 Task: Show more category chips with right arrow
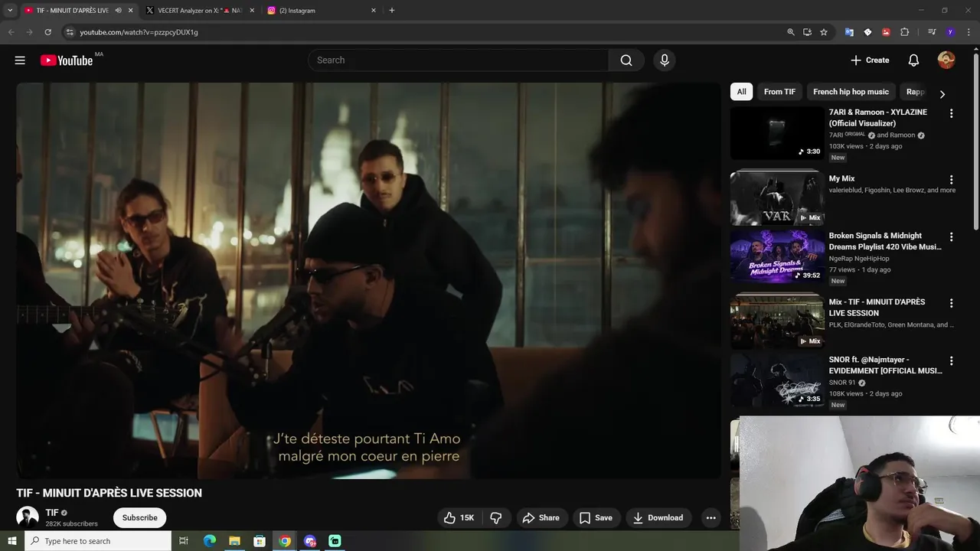(942, 94)
